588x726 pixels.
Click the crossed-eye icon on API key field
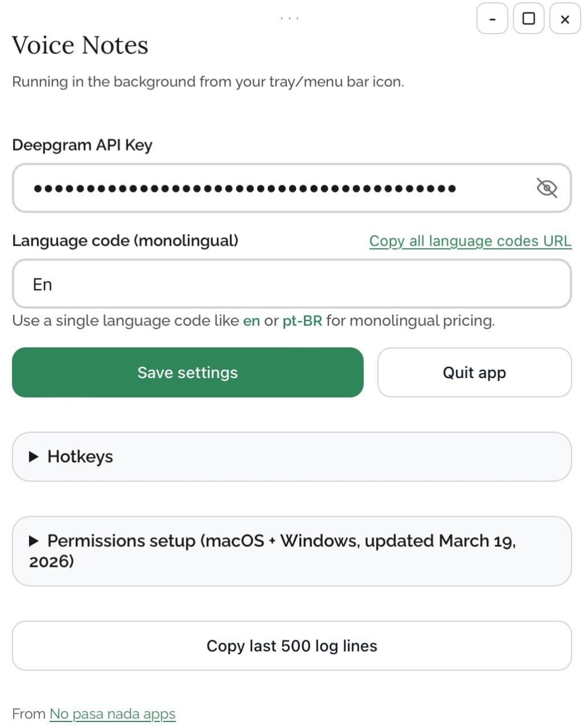coord(548,188)
